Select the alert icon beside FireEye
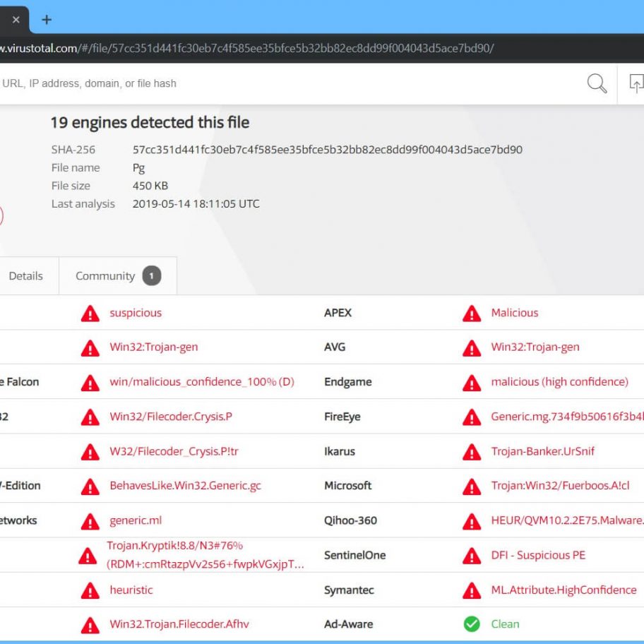 coord(472,417)
